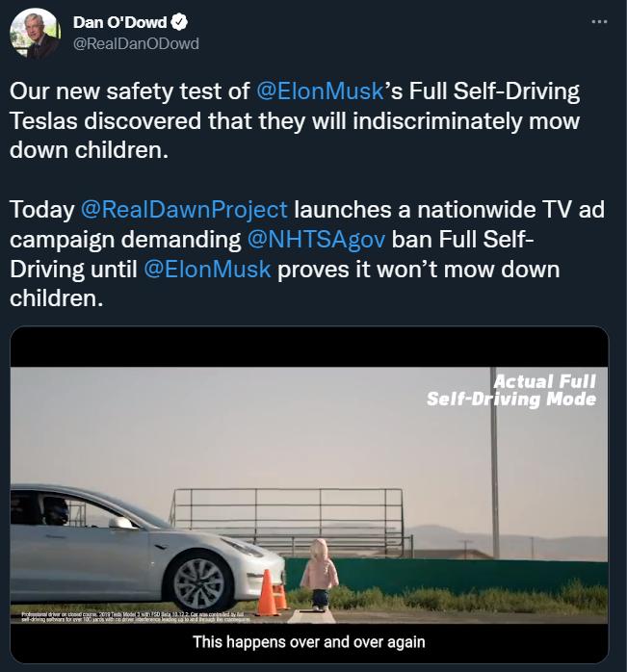Click the tall light pole in video
This screenshot has width=627, height=672.
pos(494,463)
